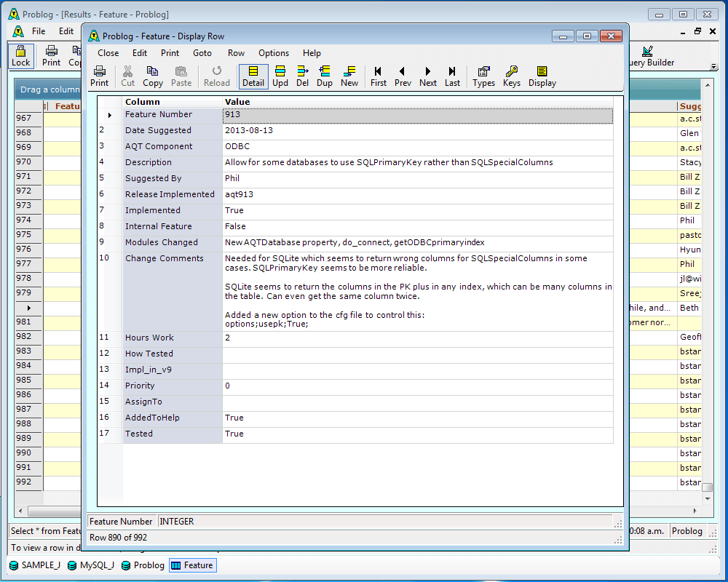Click the Del delete row icon
The image size is (728, 582).
tap(302, 76)
